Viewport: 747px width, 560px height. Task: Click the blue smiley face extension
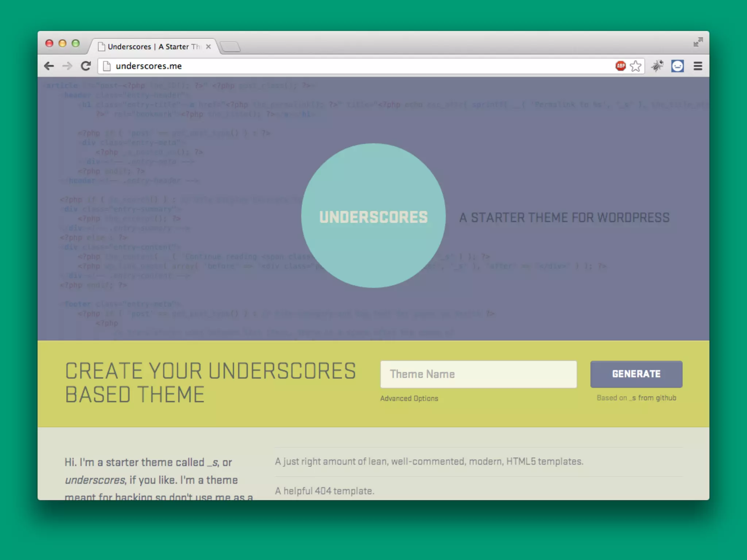pos(677,66)
